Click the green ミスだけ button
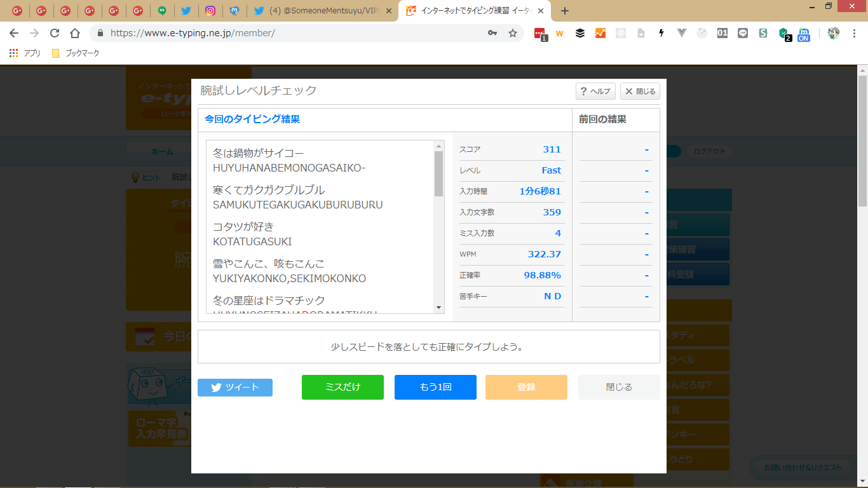Screen dimensions: 868x488 pos(342,387)
